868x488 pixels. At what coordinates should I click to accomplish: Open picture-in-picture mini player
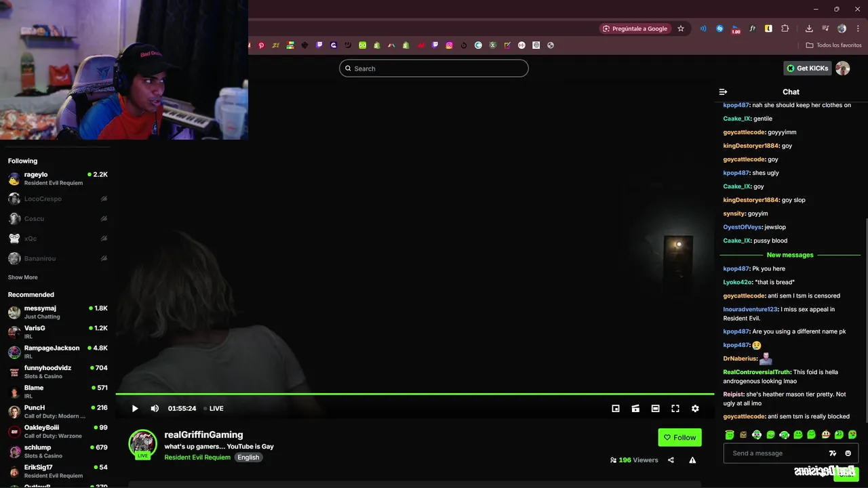point(616,409)
